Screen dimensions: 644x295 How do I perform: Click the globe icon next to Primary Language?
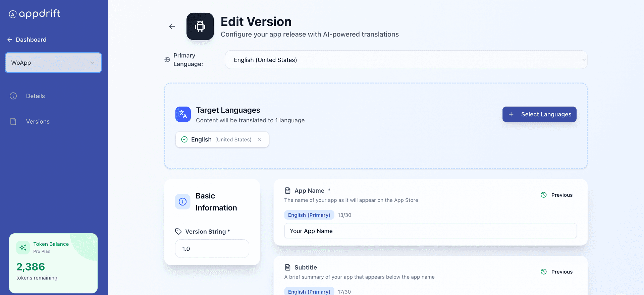[x=167, y=60]
